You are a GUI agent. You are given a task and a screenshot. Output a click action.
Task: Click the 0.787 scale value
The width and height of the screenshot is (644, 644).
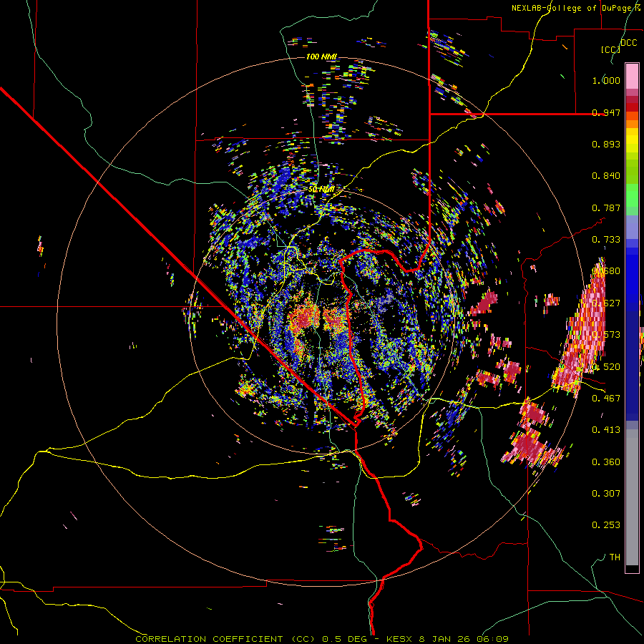coord(606,208)
